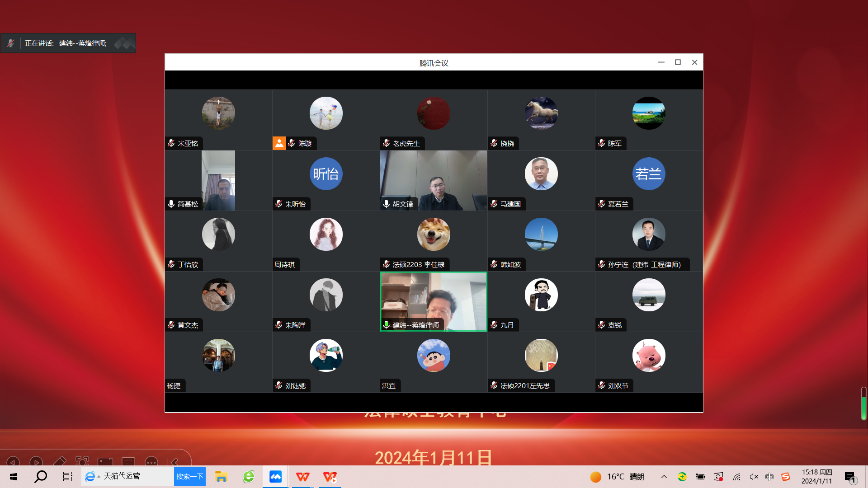Open the IE search engine dropdown arrow
Image resolution: width=868 pixels, height=488 pixels.
click(99, 477)
